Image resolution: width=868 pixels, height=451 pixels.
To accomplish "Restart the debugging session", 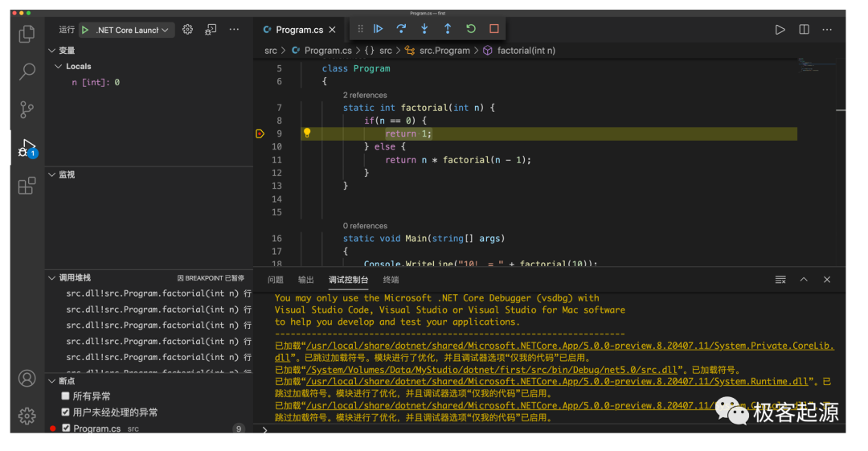I will tap(471, 29).
